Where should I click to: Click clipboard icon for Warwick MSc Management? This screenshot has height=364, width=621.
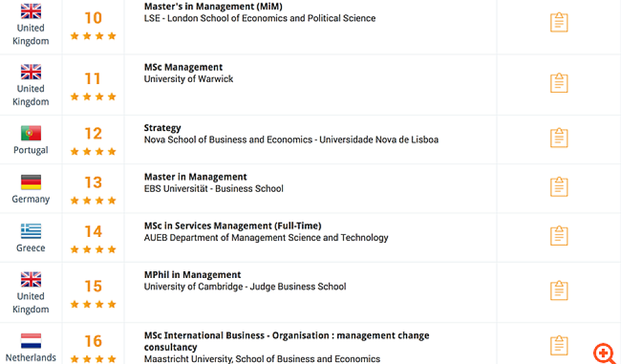[x=559, y=83]
